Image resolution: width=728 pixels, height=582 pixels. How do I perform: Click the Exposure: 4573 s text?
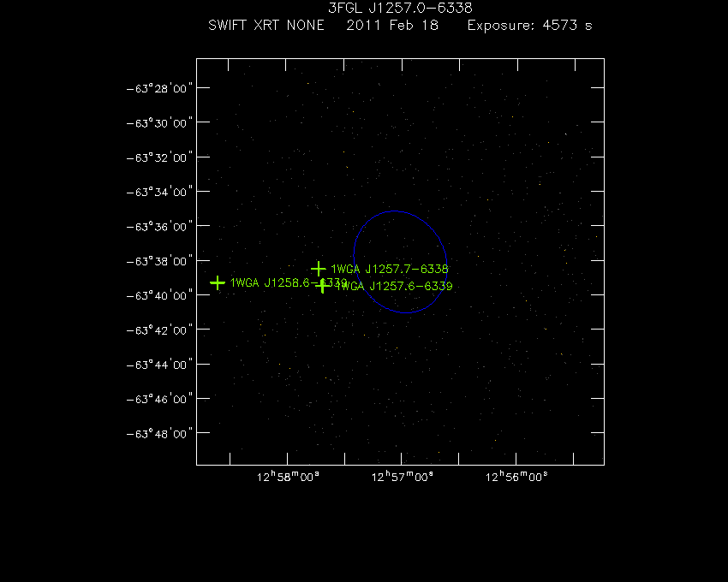pyautogui.click(x=530, y=25)
